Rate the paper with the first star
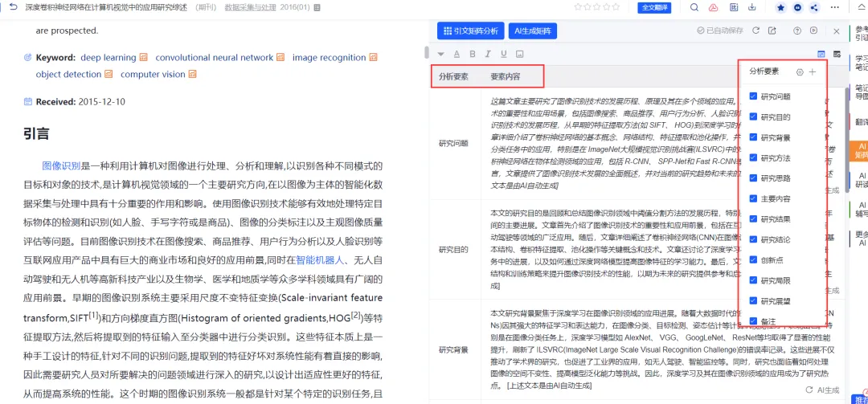868x404 pixels. (x=579, y=8)
